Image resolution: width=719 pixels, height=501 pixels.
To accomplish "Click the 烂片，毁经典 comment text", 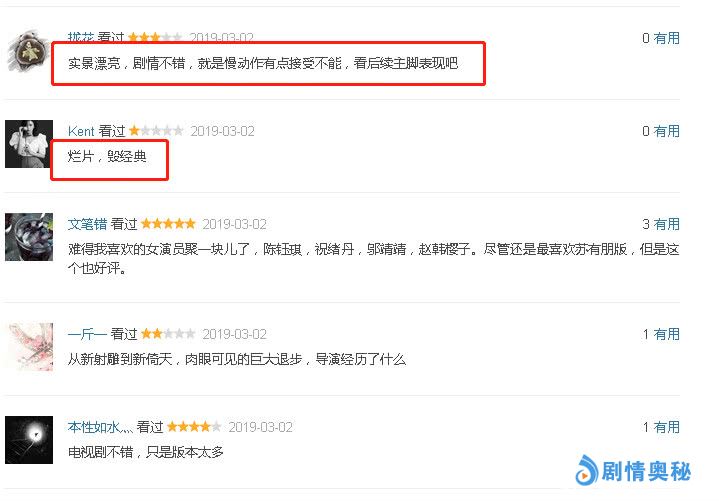I will tap(107, 156).
